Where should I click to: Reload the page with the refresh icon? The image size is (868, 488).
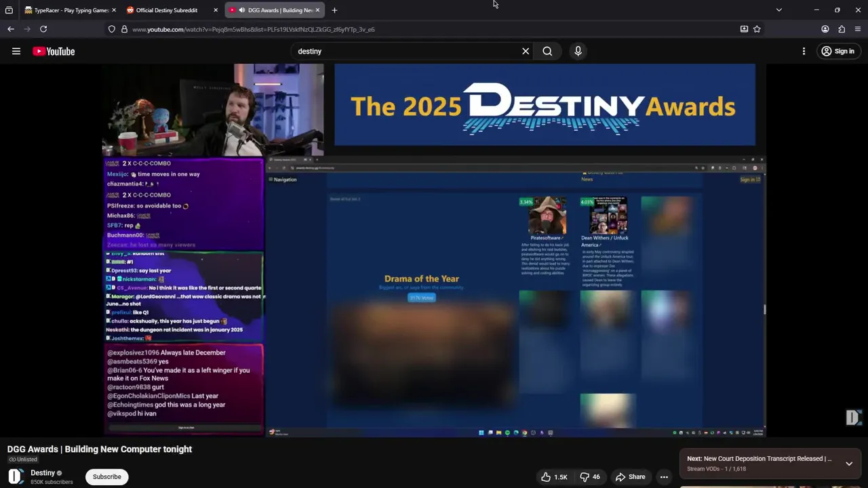coord(43,29)
